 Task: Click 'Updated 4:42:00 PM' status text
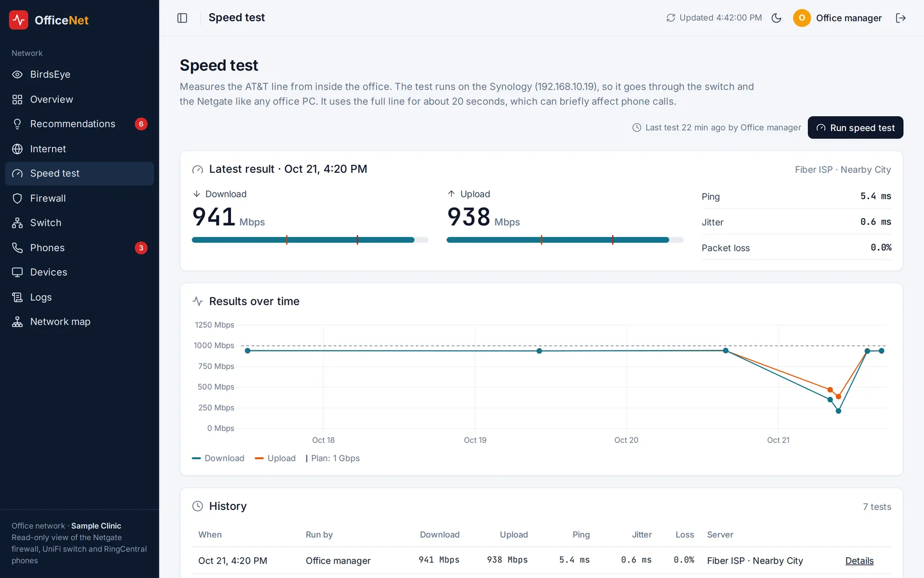tap(720, 18)
